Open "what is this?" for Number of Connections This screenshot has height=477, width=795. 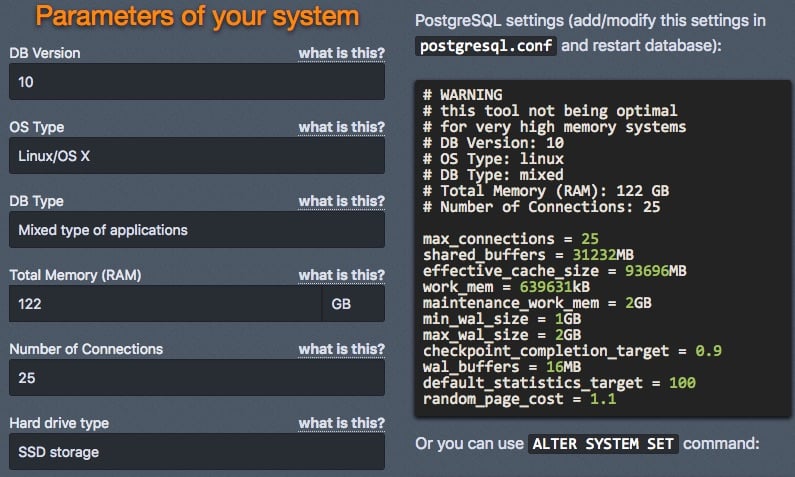click(x=341, y=349)
